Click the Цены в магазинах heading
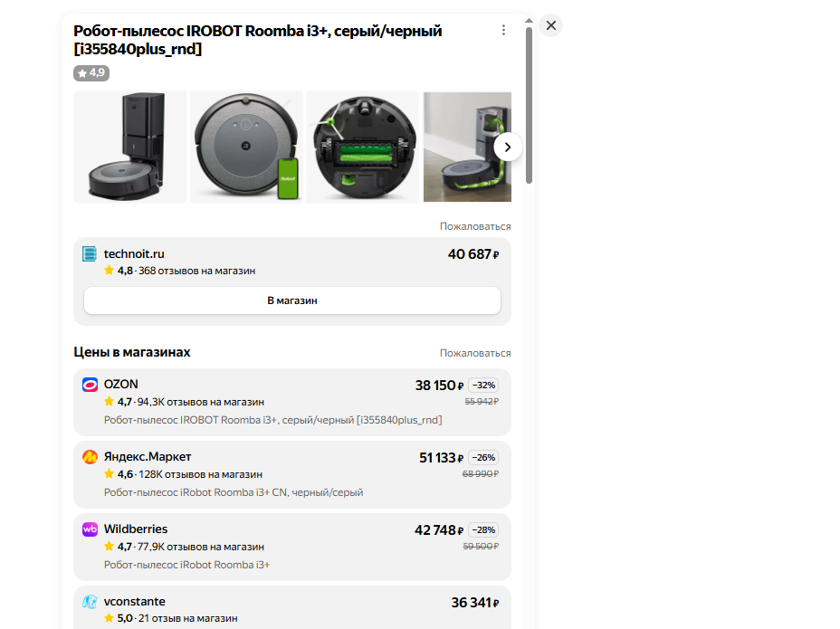840x629 pixels. click(x=132, y=352)
